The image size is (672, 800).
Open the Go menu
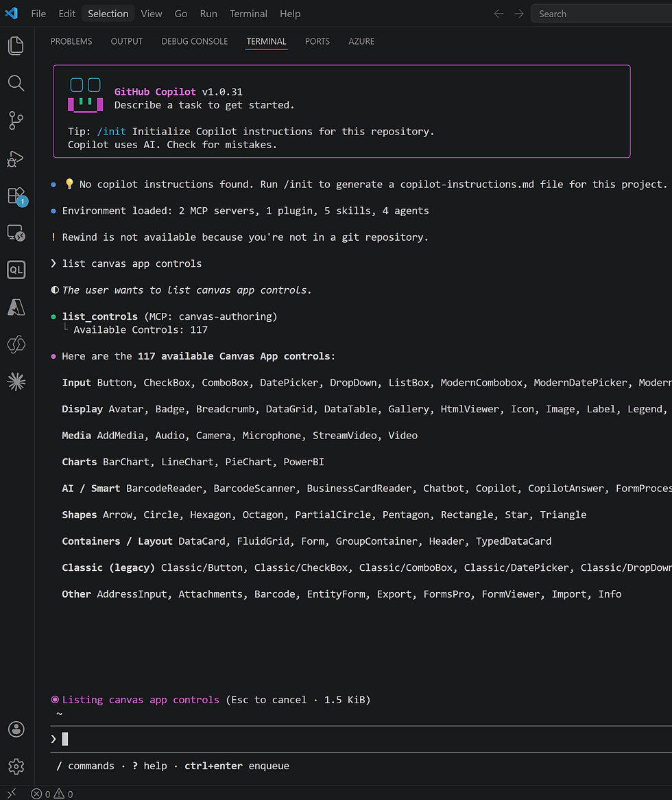tap(181, 14)
